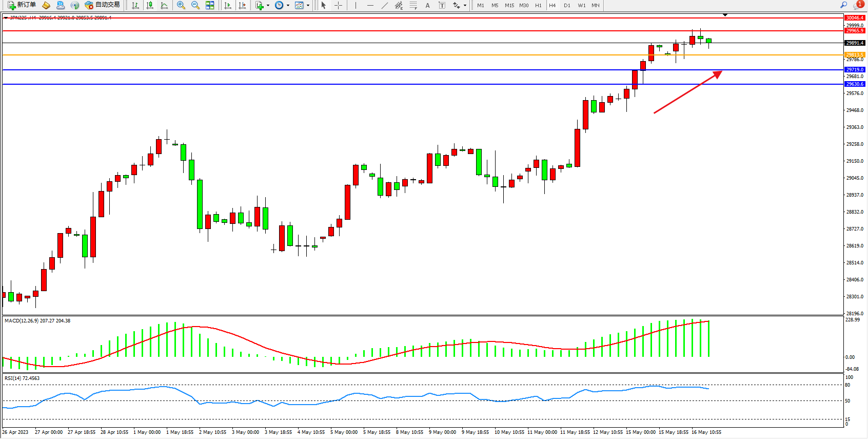Switch to the D1 timeframe

[x=567, y=5]
